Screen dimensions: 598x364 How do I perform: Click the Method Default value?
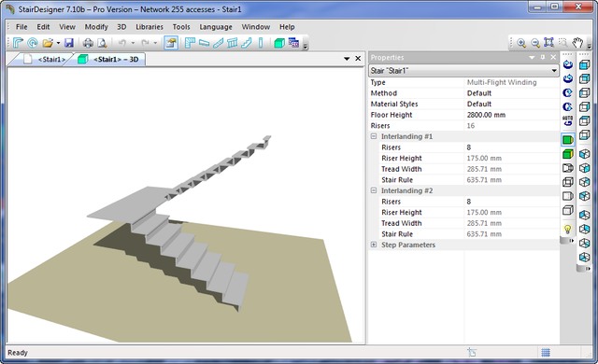[512, 93]
